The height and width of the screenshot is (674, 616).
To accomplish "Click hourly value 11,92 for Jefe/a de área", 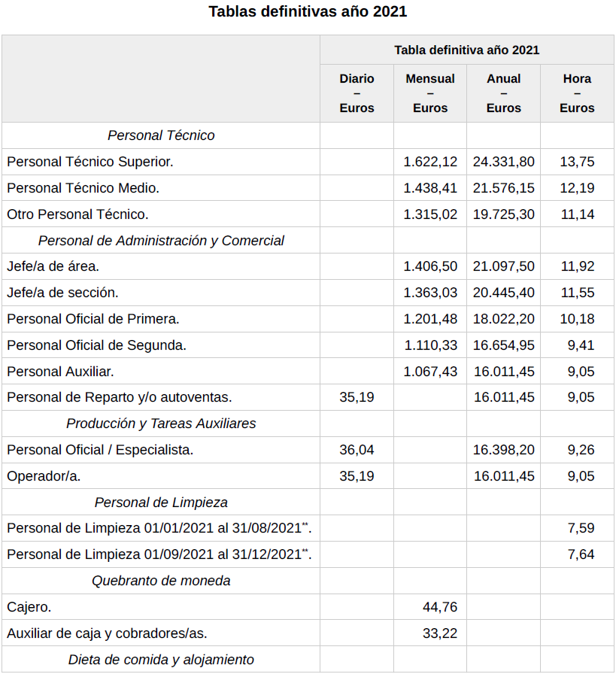I will [x=577, y=266].
